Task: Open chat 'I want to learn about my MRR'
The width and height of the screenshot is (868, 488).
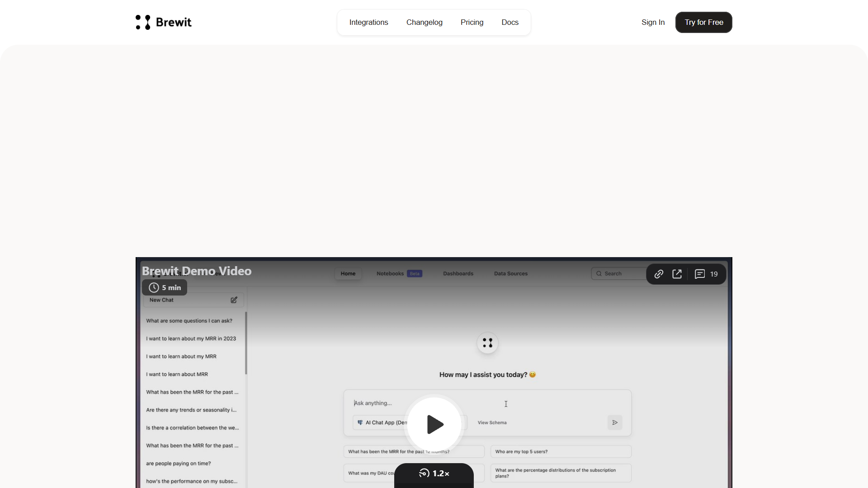Action: coord(181,357)
